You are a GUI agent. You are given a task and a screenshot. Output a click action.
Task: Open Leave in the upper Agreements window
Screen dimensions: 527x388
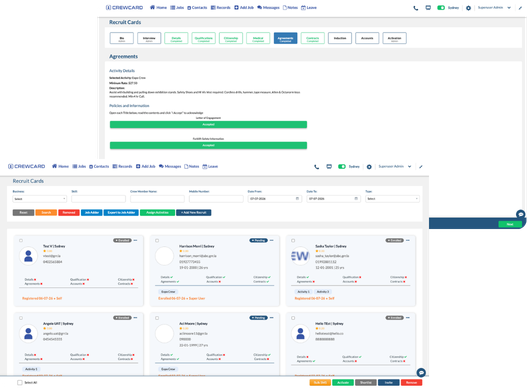point(309,7)
